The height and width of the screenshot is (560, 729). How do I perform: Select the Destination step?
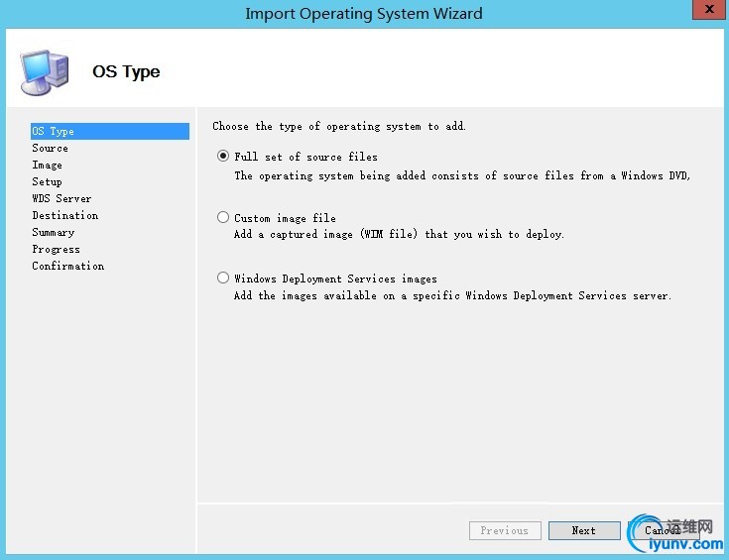(x=65, y=215)
